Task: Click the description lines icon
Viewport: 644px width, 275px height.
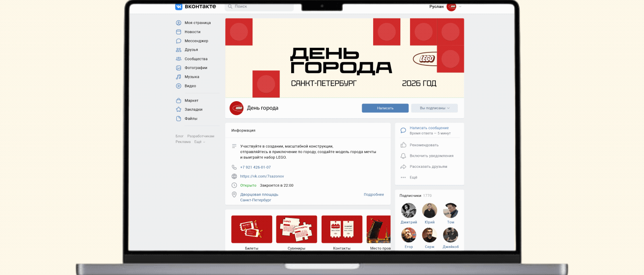Action: click(x=234, y=146)
